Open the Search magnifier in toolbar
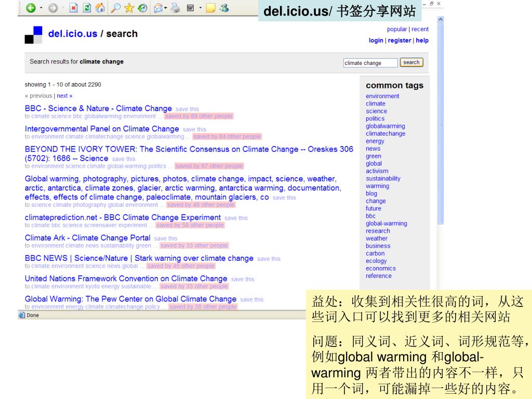The width and height of the screenshot is (532, 399). click(115, 8)
